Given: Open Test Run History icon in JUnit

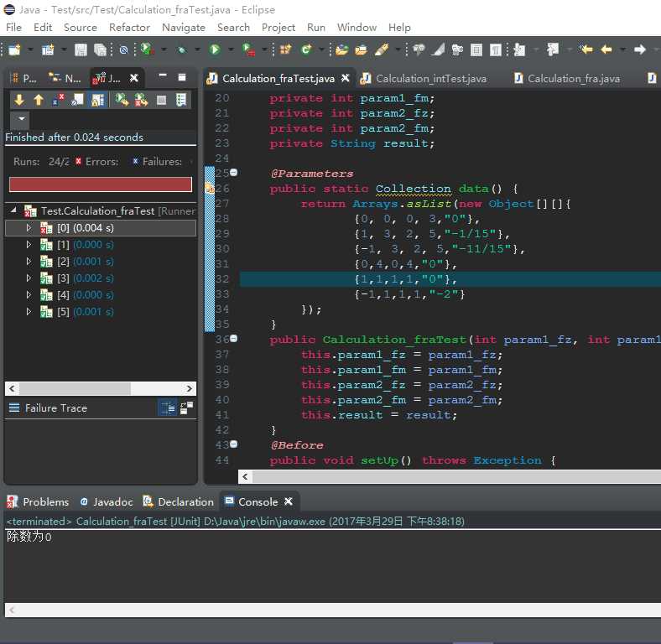Looking at the screenshot, I should (181, 100).
